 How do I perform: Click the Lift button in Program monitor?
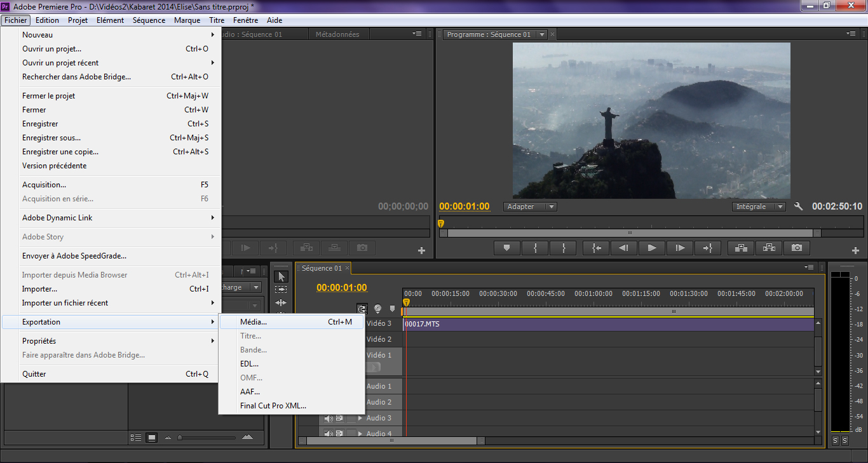point(741,248)
